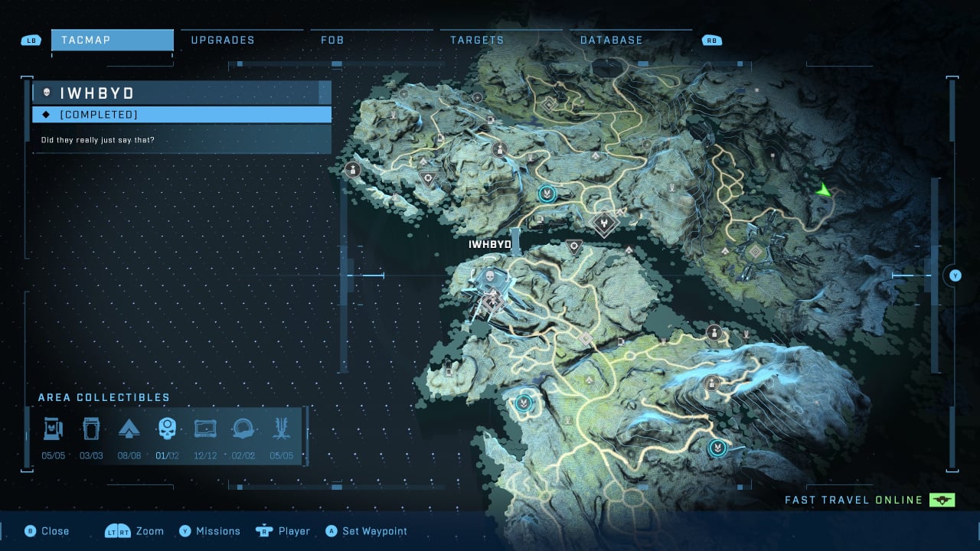Click the 08/08 collectible count
Screen dimensions: 980x551
click(129, 456)
